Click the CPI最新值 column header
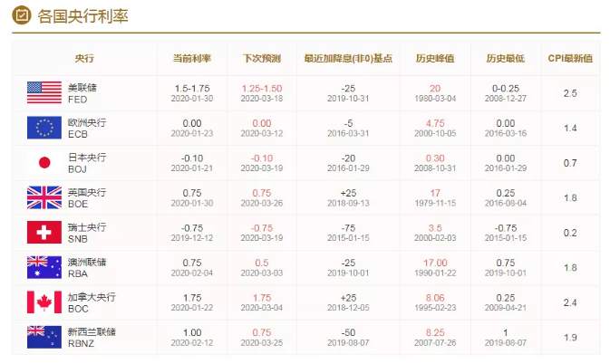 (570, 59)
